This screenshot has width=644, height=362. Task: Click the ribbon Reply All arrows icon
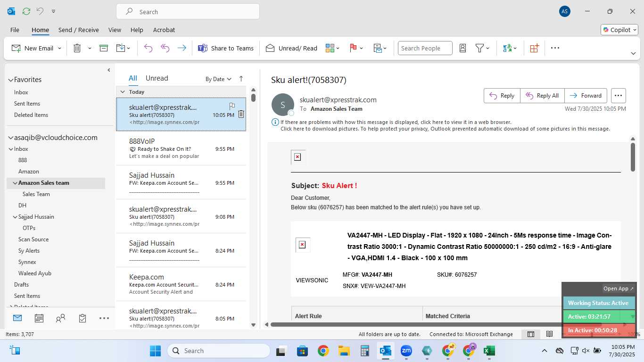pyautogui.click(x=165, y=48)
